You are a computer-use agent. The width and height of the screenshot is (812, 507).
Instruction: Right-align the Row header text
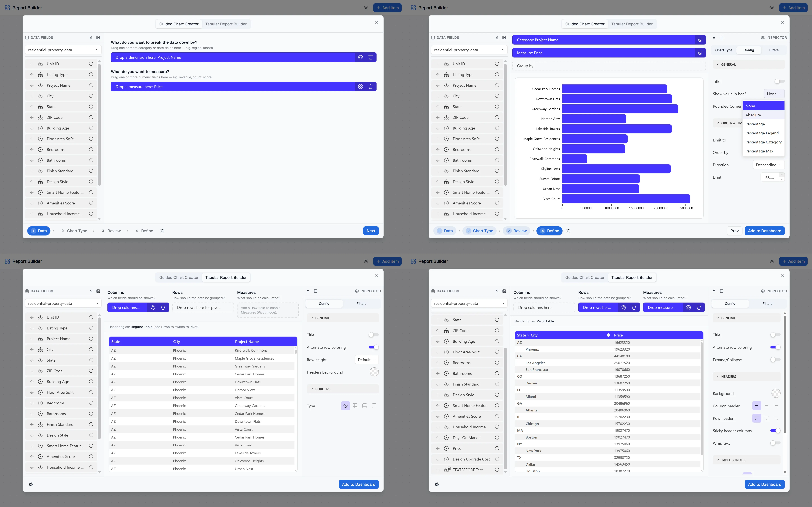point(776,418)
